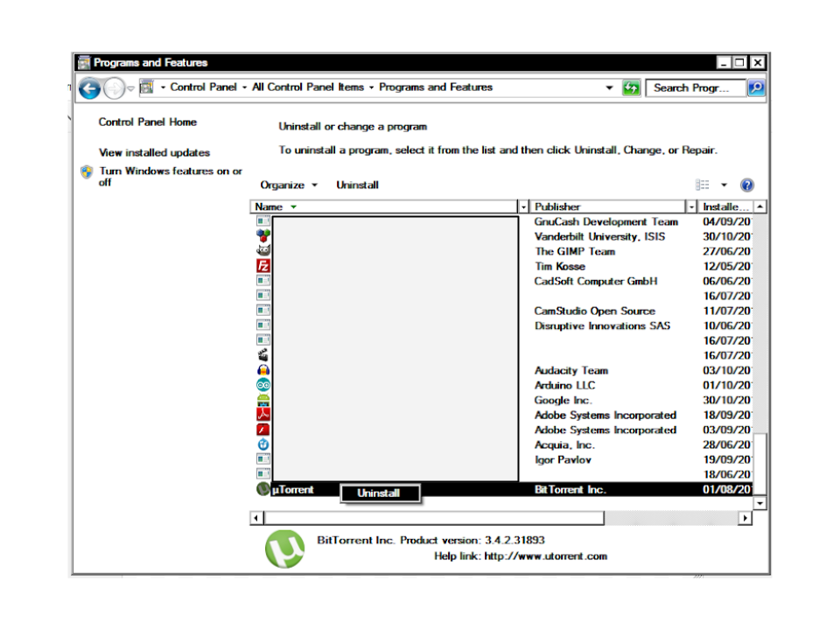This screenshot has width=840, height=630.
Task: Sort by the Publisher column header
Action: tap(607, 206)
